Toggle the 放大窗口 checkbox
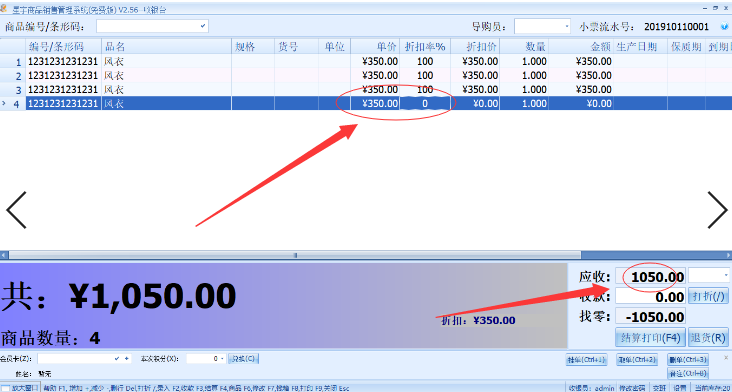Screen dimensions: 732x392 [x=5, y=388]
